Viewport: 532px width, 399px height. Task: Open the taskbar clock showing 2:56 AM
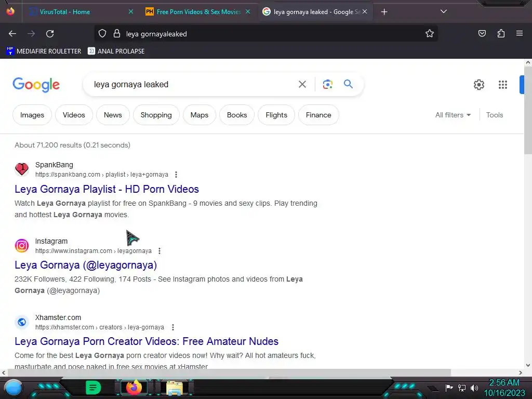[x=504, y=388]
